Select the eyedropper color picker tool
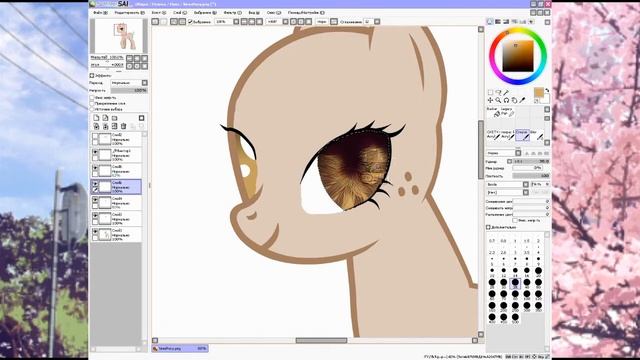The height and width of the screenshot is (360, 640). coord(522,100)
